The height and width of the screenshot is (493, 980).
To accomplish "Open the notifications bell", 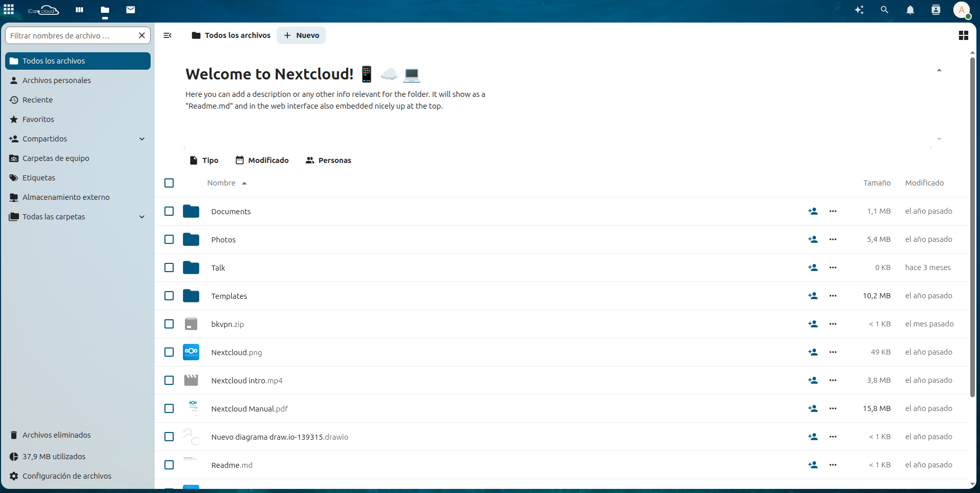I will coord(910,10).
